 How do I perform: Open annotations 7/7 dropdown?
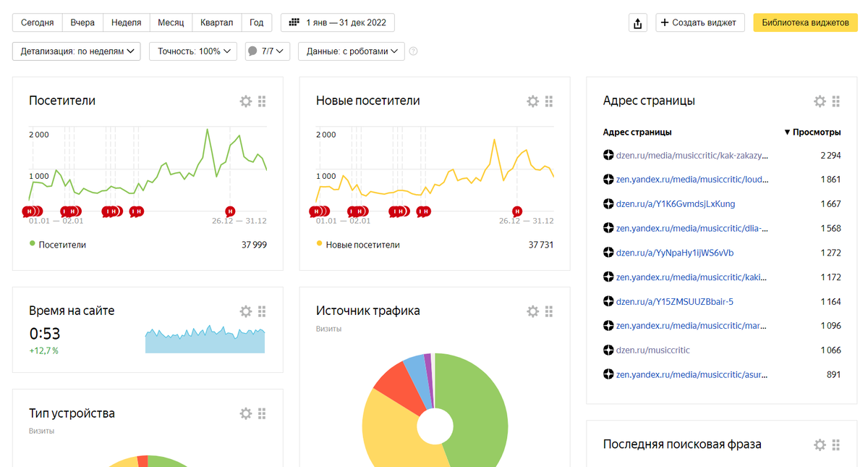pos(268,51)
